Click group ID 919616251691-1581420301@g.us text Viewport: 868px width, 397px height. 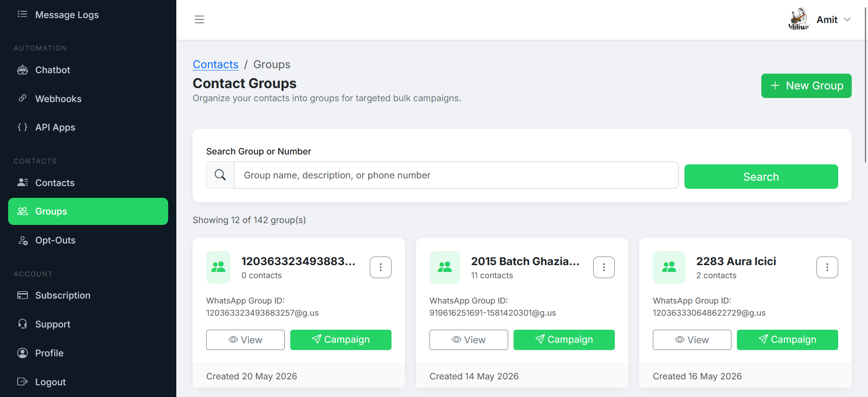click(x=493, y=313)
